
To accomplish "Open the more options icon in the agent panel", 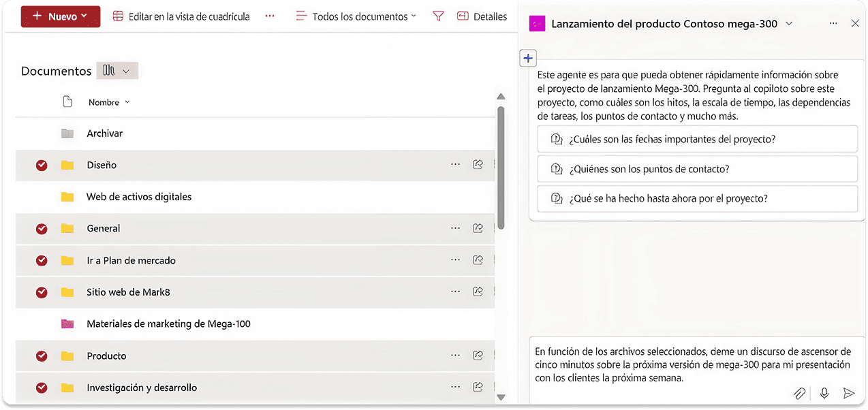I will [x=833, y=23].
